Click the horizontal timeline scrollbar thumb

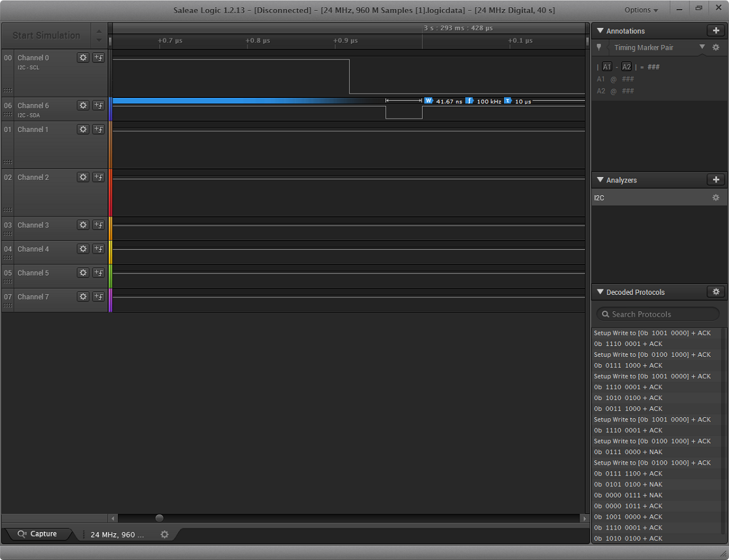[x=159, y=518]
